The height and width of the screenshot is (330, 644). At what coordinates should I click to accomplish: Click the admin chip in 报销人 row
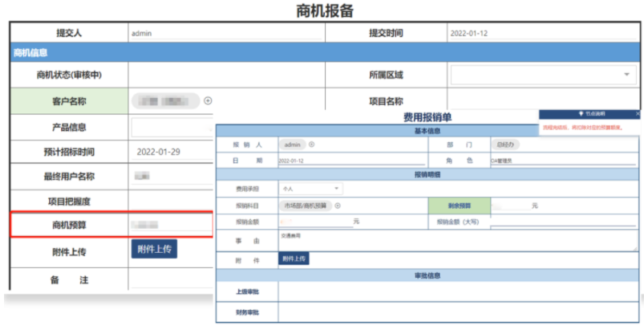[293, 145]
